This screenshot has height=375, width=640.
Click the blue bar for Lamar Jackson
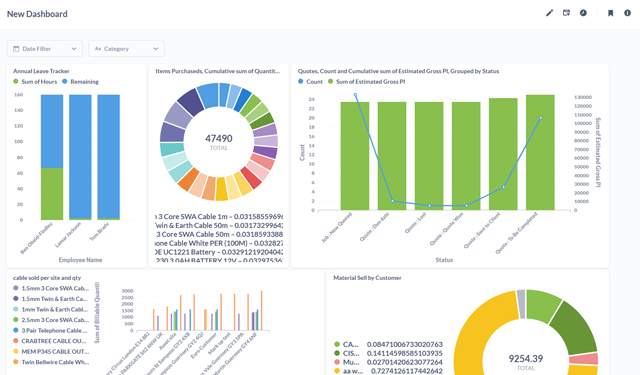click(x=80, y=157)
